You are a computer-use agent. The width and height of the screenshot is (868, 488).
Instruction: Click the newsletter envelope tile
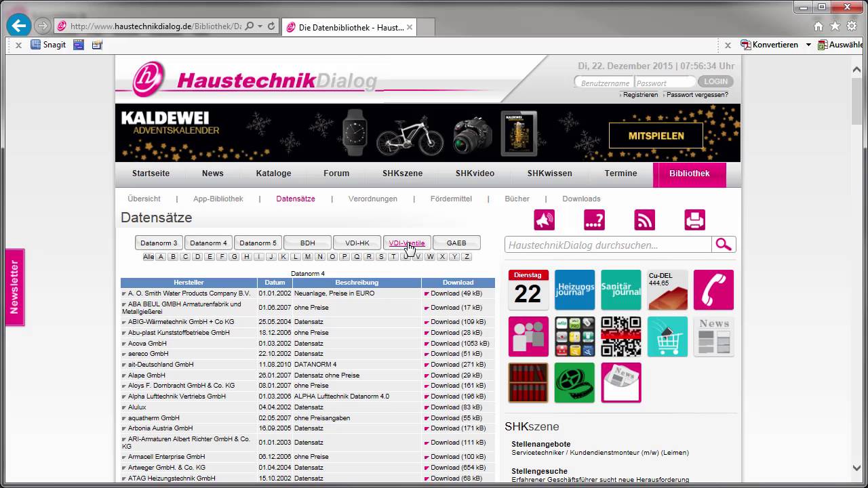coord(621,382)
